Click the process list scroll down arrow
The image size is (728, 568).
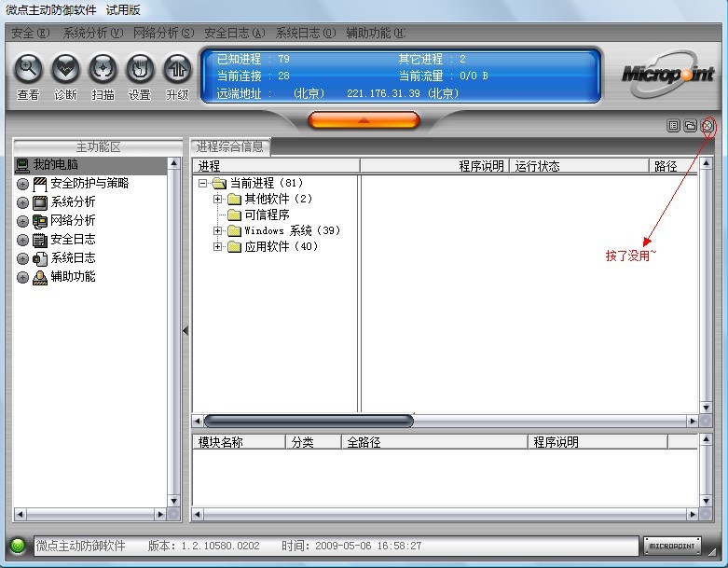click(706, 408)
